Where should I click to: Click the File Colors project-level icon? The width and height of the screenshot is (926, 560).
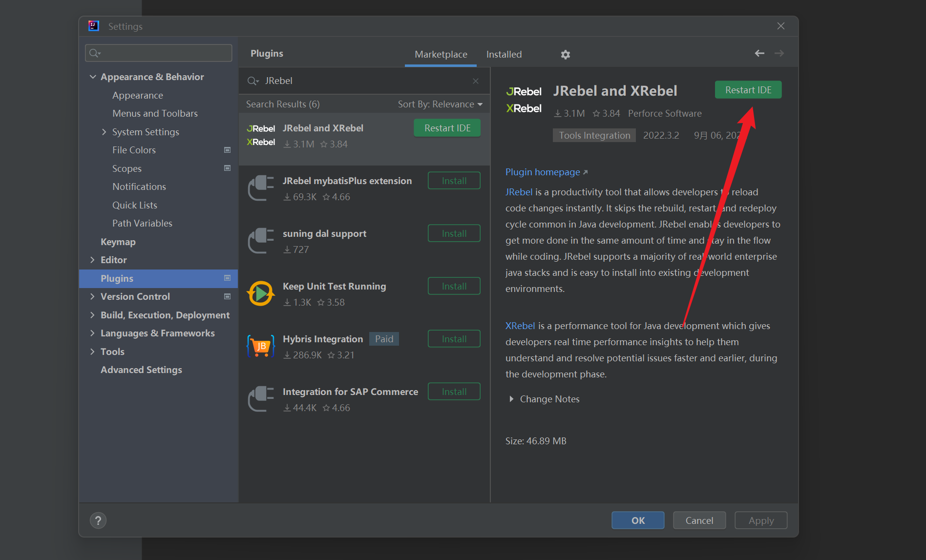pyautogui.click(x=227, y=150)
